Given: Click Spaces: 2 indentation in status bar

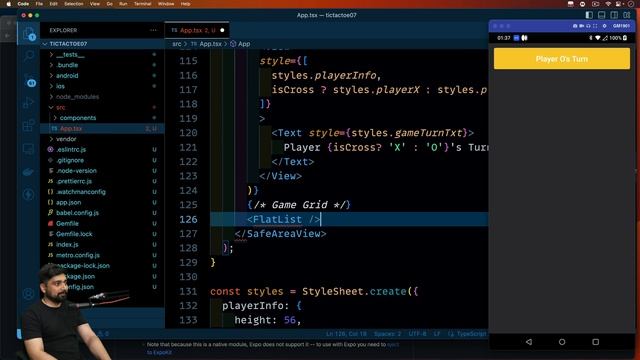Looking at the screenshot, I should (387, 334).
